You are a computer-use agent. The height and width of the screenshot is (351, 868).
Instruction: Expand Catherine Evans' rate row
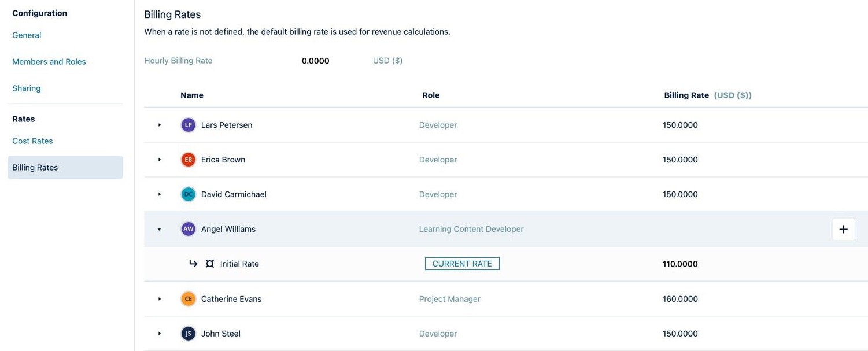pos(159,298)
